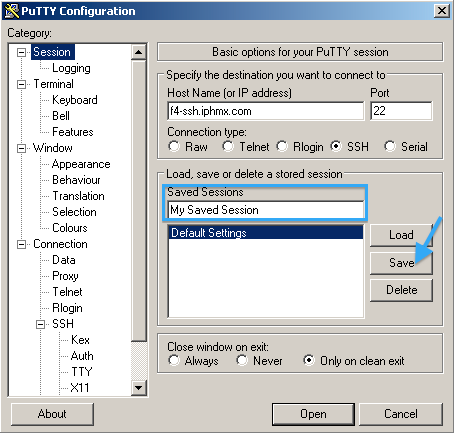Collapse the Connection tree node

(x=21, y=244)
